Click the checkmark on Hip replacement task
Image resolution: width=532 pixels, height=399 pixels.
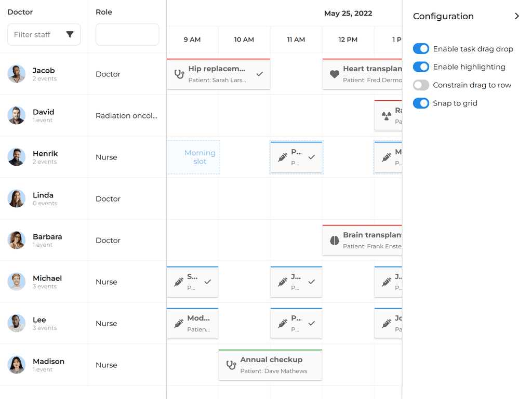260,74
